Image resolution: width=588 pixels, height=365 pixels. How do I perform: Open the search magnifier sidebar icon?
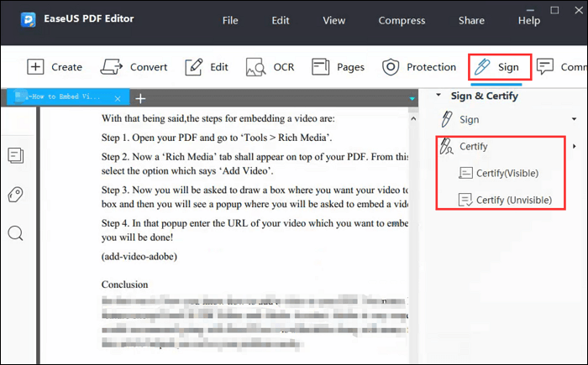click(x=16, y=233)
